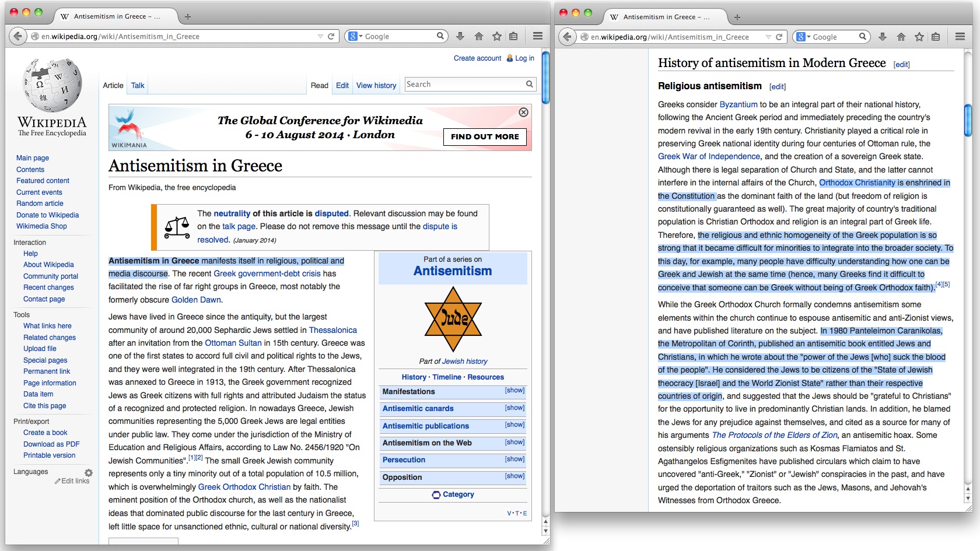Screen dimensions: 980x551
Task: Open downloads in the left browser toolbar
Action: point(460,36)
